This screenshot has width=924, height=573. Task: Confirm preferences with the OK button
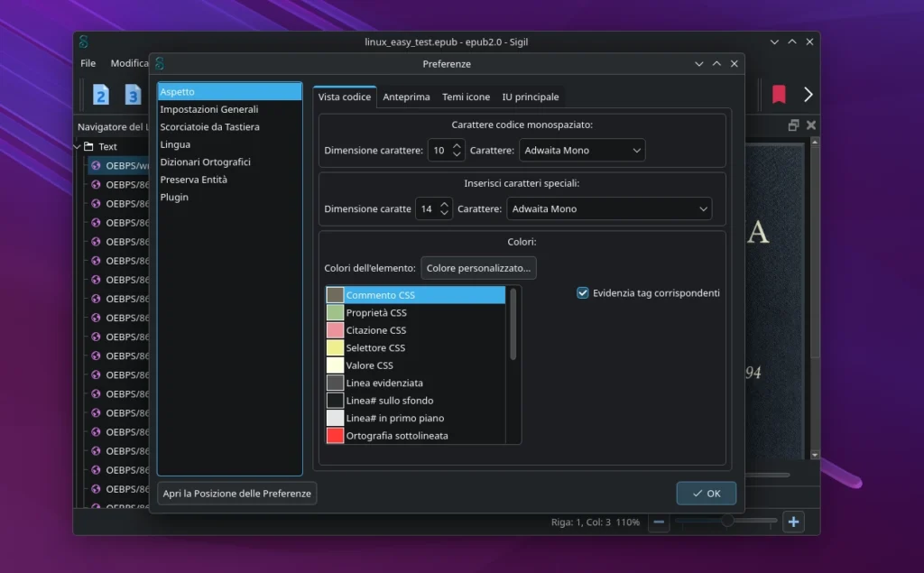coord(706,494)
